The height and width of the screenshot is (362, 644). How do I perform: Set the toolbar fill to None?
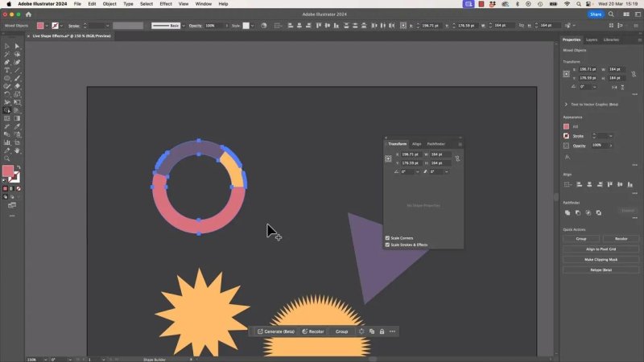[19, 189]
